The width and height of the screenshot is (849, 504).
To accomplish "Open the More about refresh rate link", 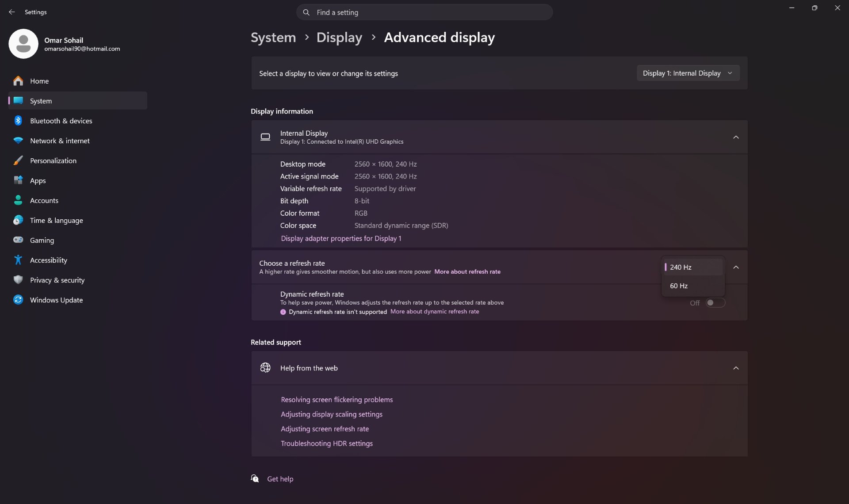I will [x=467, y=272].
